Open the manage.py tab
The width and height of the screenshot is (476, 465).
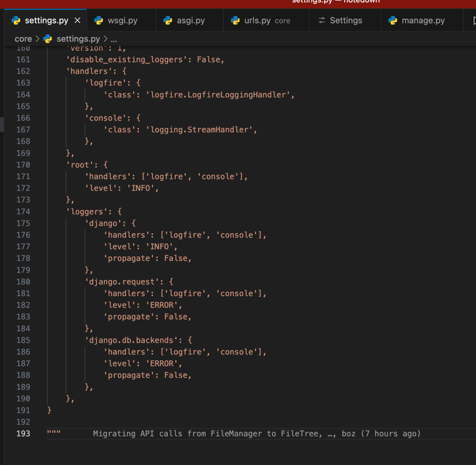422,21
